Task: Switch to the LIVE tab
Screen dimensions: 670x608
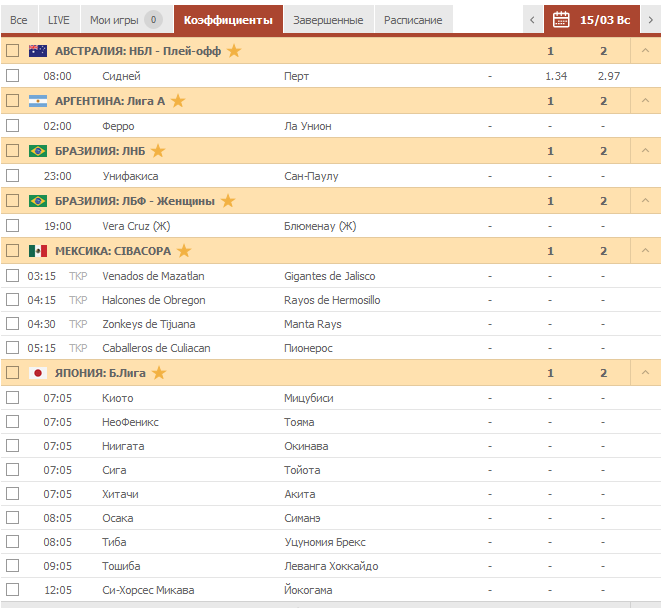Action: tap(59, 20)
